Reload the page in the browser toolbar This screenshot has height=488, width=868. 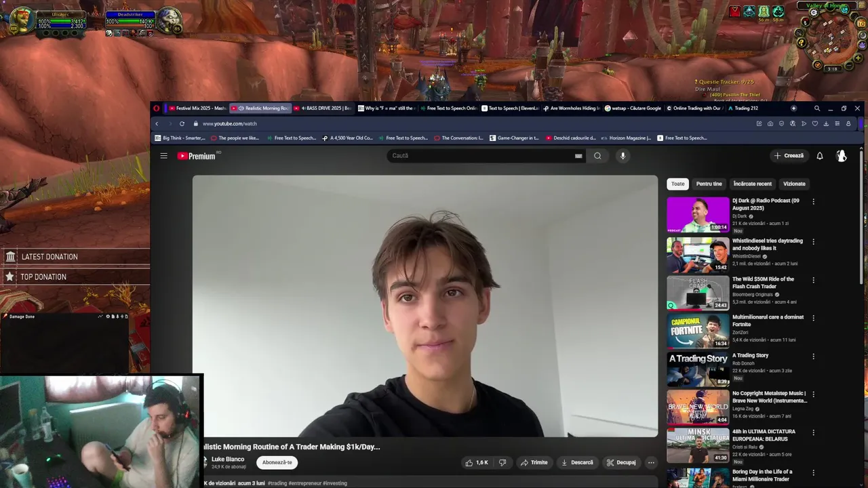[182, 123]
